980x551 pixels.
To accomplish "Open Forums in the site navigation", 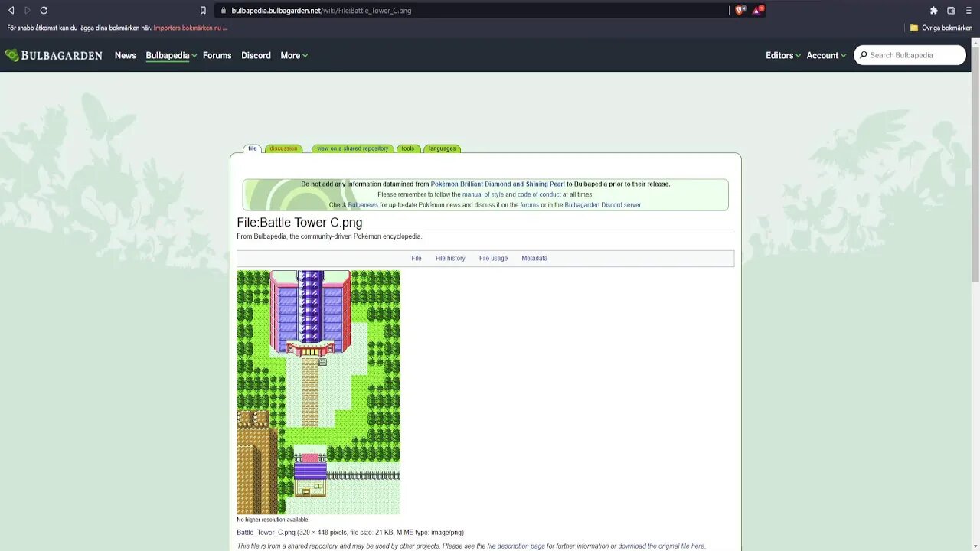I will (217, 55).
